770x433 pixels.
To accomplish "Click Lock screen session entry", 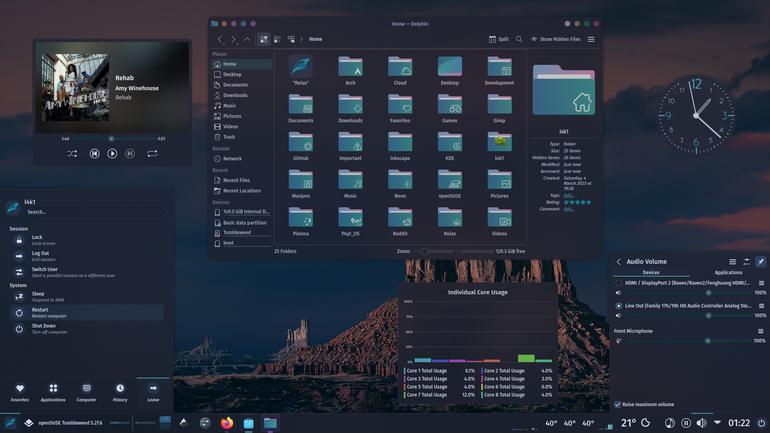I will [x=86, y=240].
